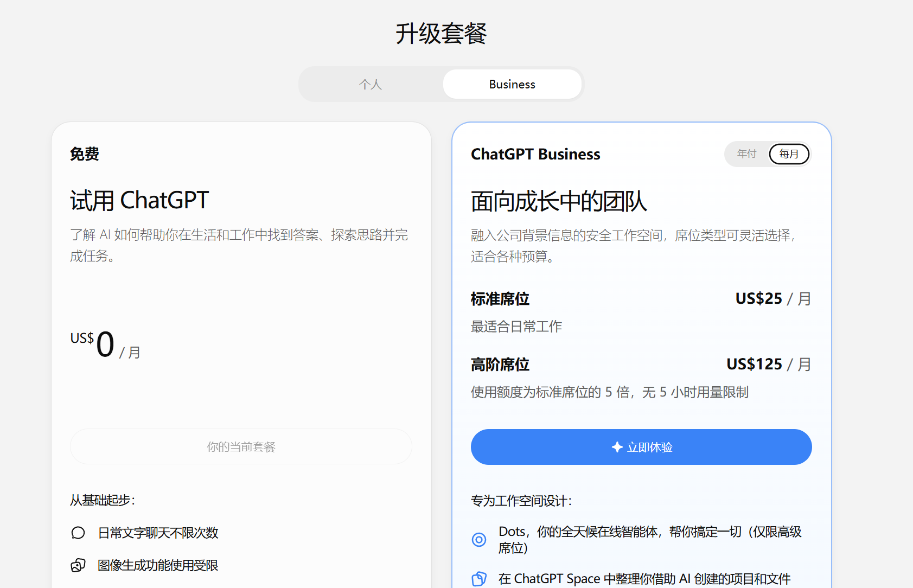The height and width of the screenshot is (588, 913).
Task: Click image generation icon beside 图像生成功能使用受限
Action: pos(78,565)
